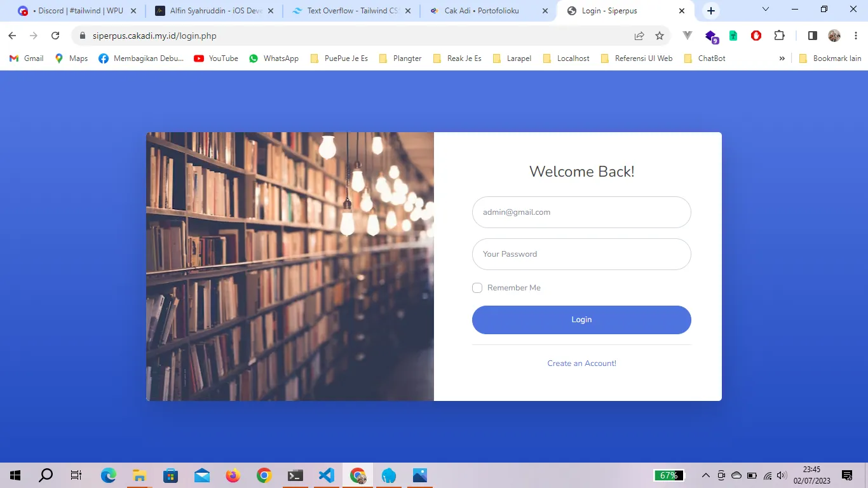868x488 pixels.
Task: View site information via the lock icon
Action: (82, 36)
